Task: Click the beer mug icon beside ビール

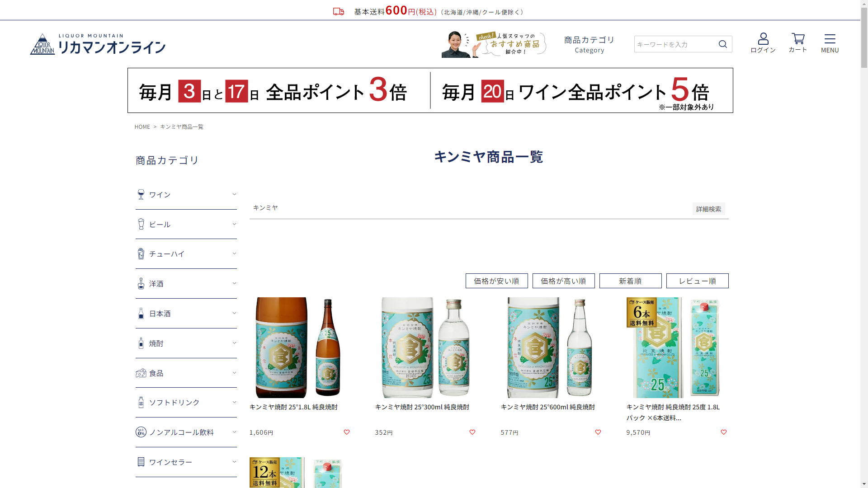Action: click(x=141, y=224)
